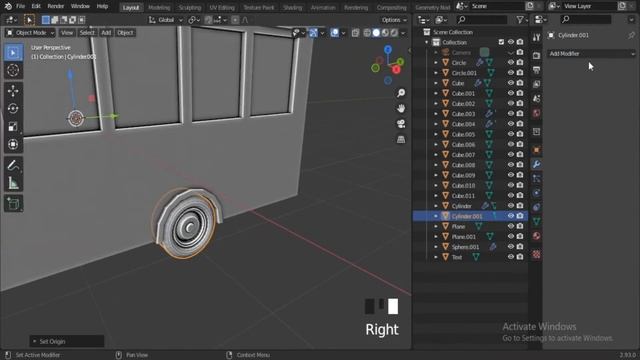The height and width of the screenshot is (360, 640).
Task: Open the Tool properties tab icon
Action: click(x=536, y=38)
